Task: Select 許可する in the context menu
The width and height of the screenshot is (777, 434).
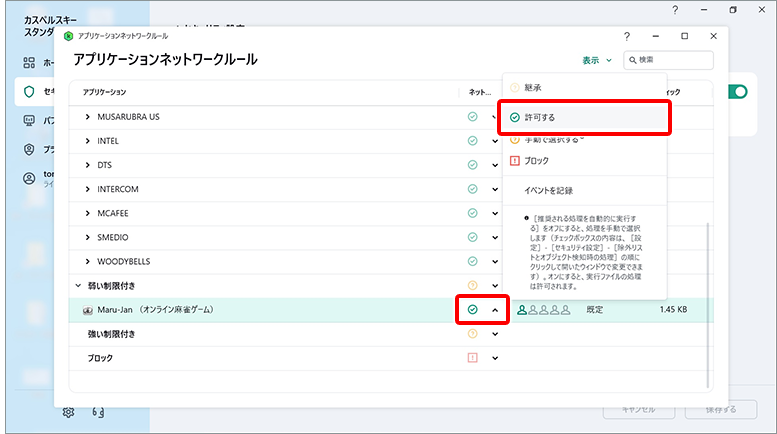Action: (x=585, y=117)
